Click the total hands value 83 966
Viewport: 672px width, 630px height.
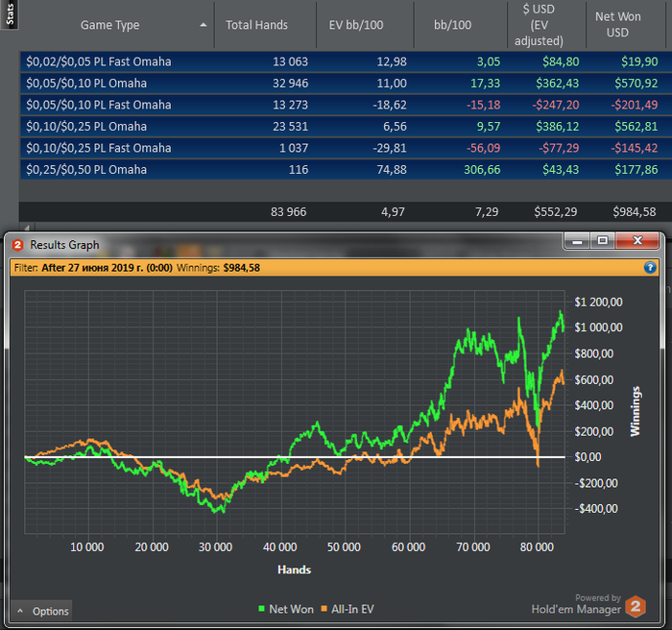tap(288, 212)
